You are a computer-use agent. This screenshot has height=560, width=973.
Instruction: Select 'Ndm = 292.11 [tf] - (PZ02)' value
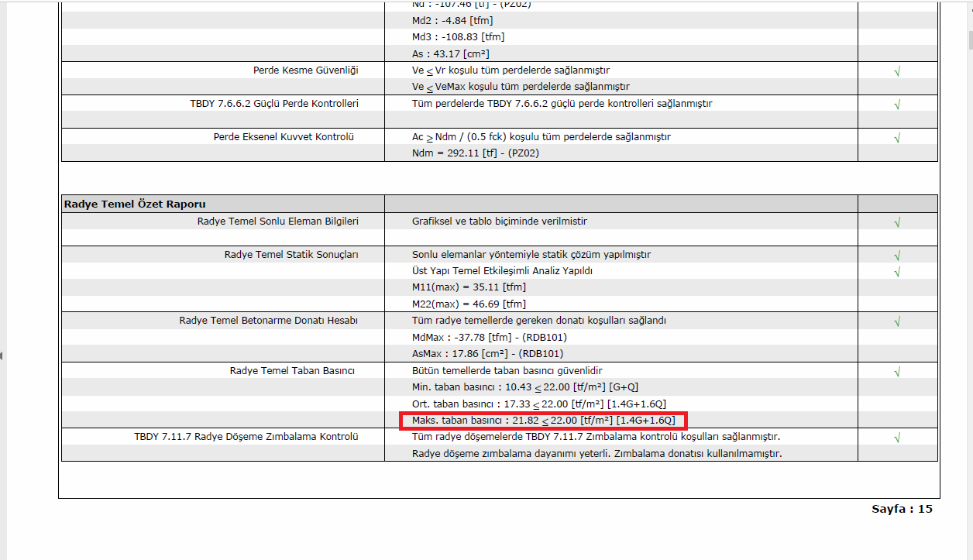coord(476,153)
